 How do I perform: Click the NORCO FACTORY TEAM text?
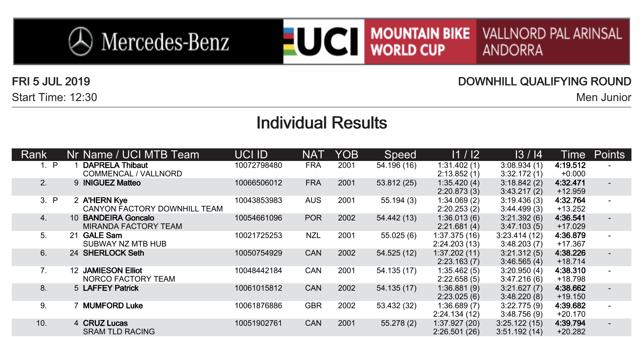[x=129, y=279]
